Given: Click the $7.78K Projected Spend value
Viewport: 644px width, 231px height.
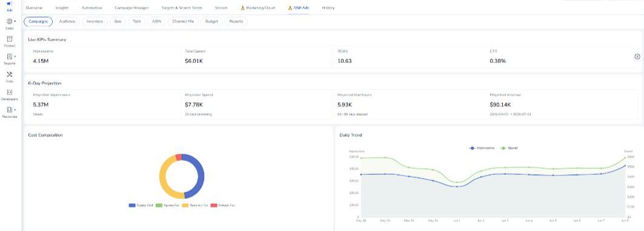Looking at the screenshot, I should (194, 105).
